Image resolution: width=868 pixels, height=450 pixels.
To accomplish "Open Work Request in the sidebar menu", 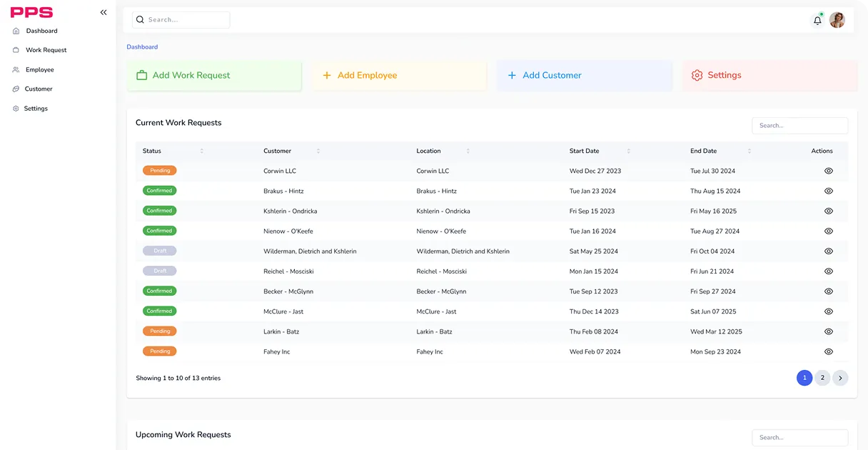I will point(46,50).
